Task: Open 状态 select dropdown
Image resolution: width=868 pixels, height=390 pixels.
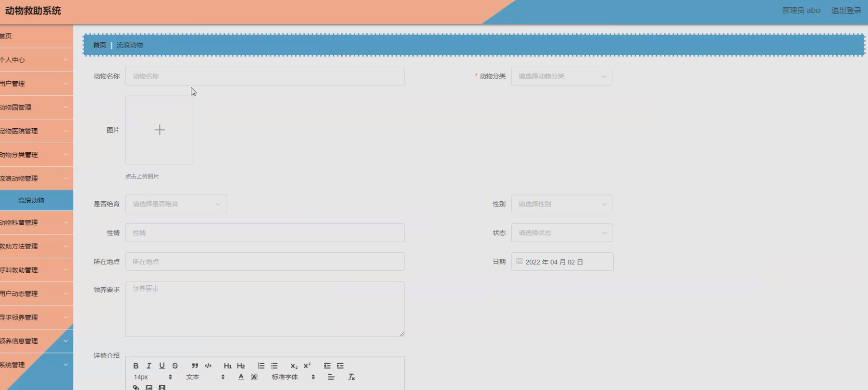Action: coord(562,233)
